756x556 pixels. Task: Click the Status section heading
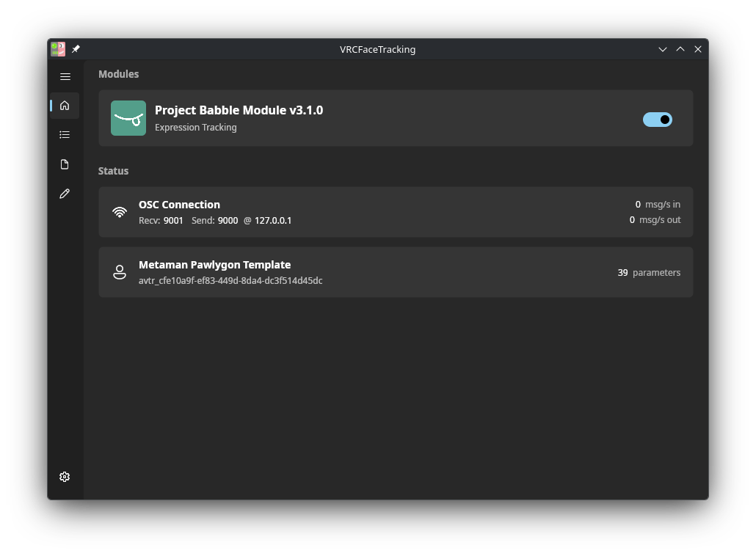tap(113, 171)
